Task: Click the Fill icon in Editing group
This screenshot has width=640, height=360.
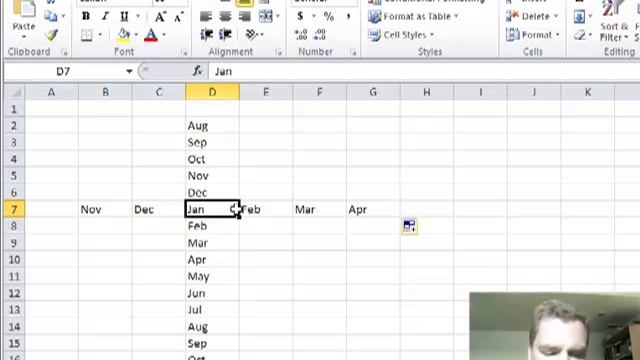Action: pos(579,17)
